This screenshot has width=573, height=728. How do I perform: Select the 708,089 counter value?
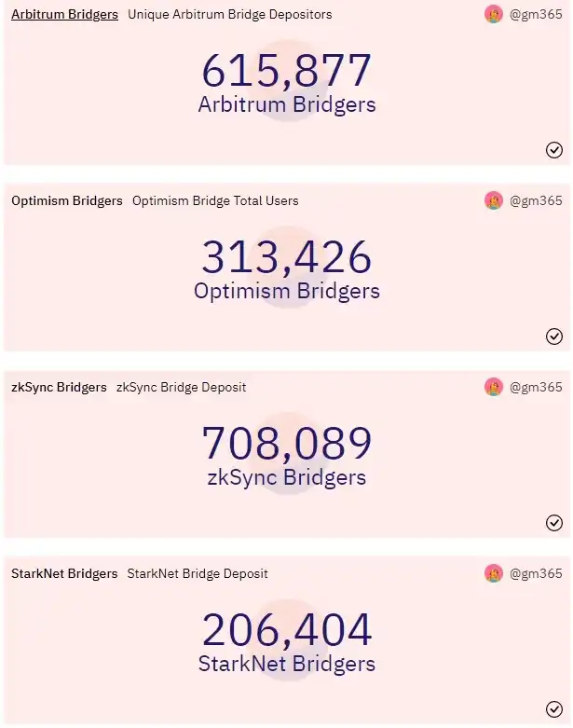coord(286,443)
